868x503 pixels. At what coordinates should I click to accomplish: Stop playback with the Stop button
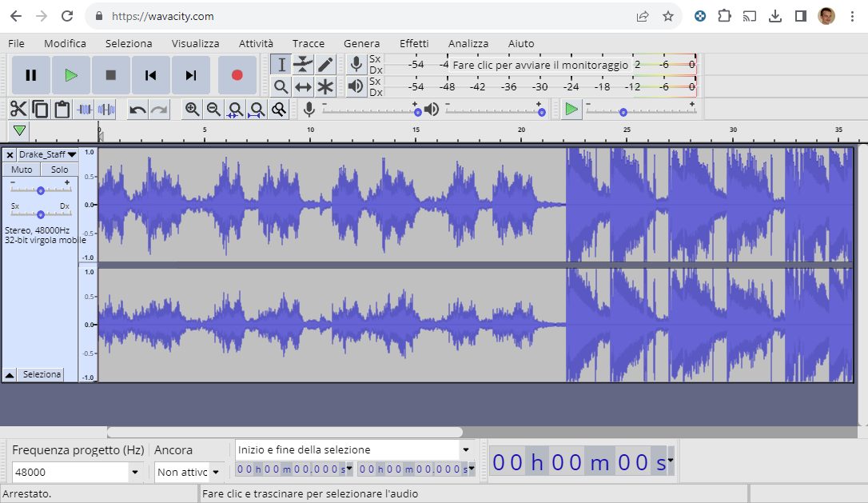[x=111, y=75]
